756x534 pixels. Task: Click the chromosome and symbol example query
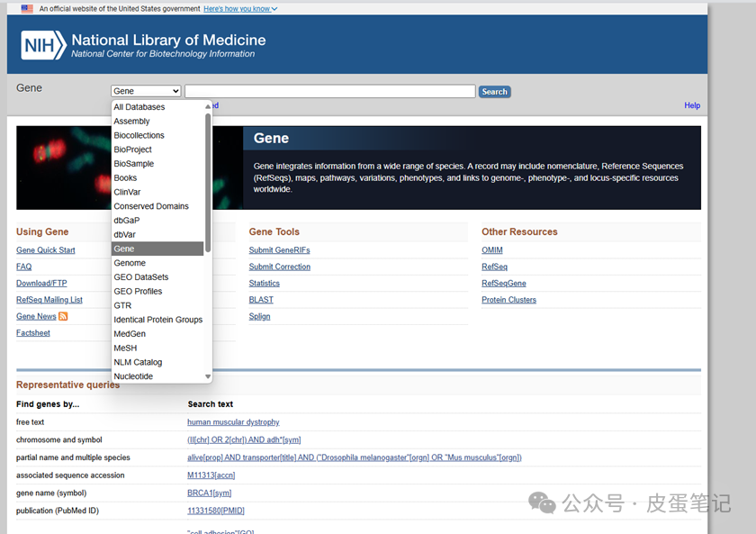(244, 440)
